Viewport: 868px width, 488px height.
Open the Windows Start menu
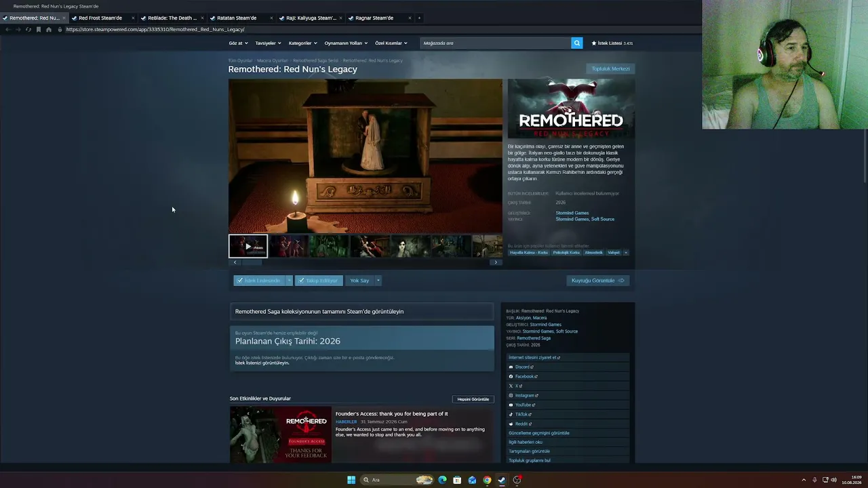pos(351,480)
